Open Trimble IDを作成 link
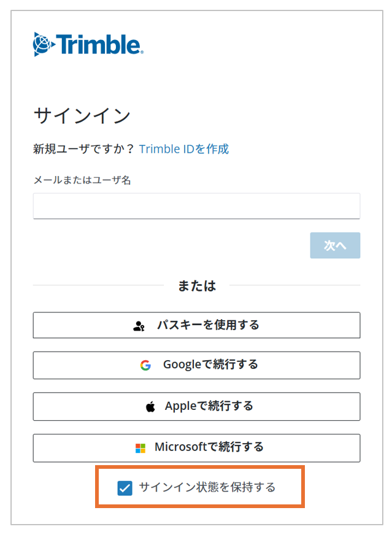 [184, 148]
